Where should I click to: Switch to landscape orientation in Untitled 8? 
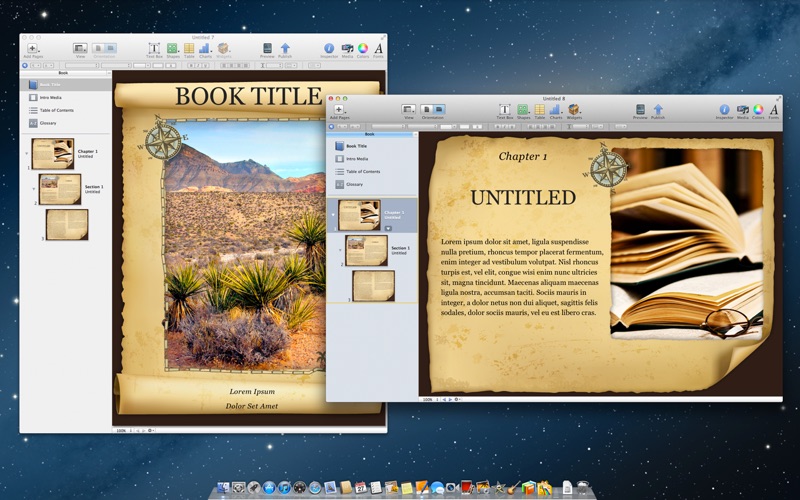439,110
